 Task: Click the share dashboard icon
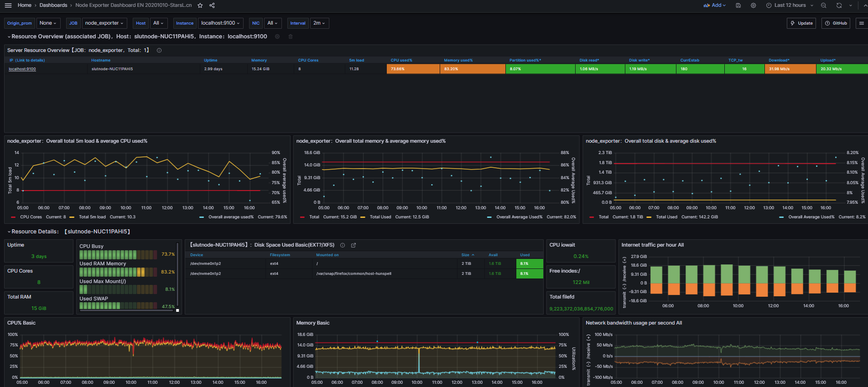212,5
